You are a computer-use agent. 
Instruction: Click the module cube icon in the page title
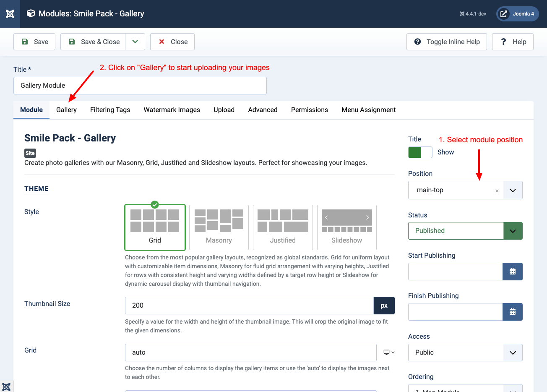pyautogui.click(x=31, y=13)
